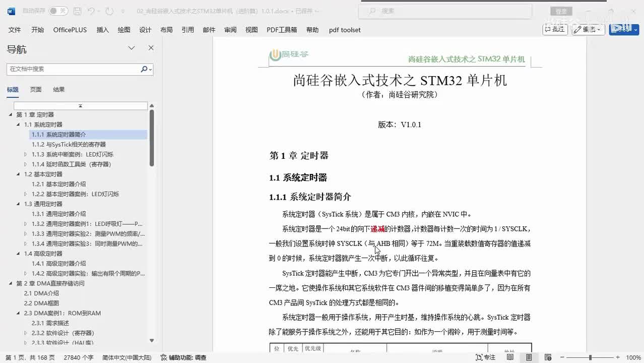This screenshot has width=644, height=363.
Task: Click the title bar search box
Action: pos(445,11)
